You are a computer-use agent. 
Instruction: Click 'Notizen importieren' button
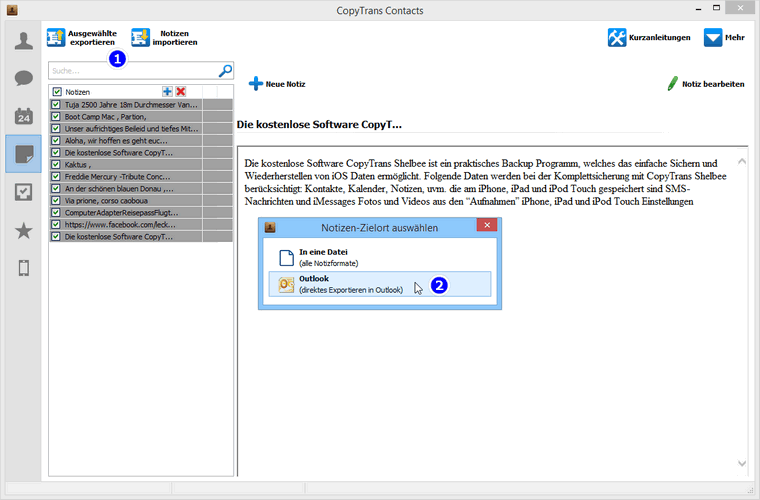pos(165,38)
